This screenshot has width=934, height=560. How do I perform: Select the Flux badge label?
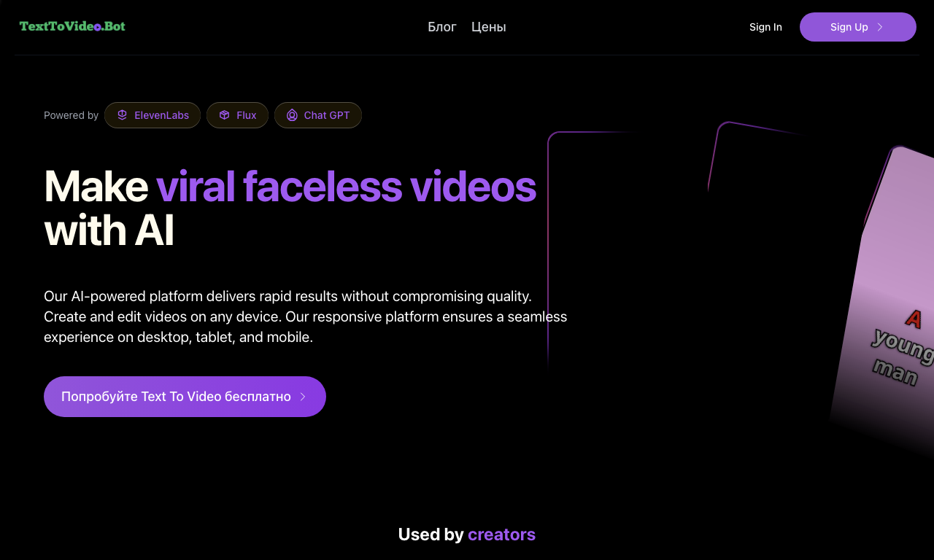tap(247, 115)
